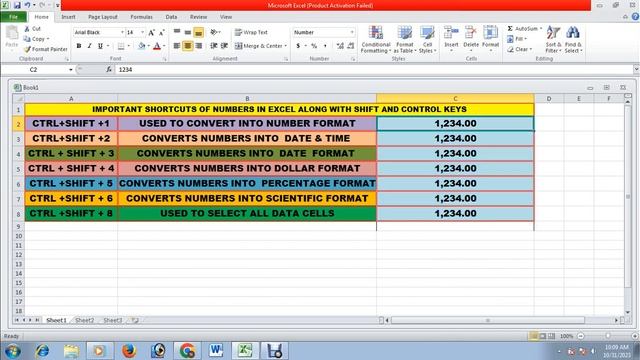Click Increase Indent icon
The image size is (640, 360).
[224, 46]
